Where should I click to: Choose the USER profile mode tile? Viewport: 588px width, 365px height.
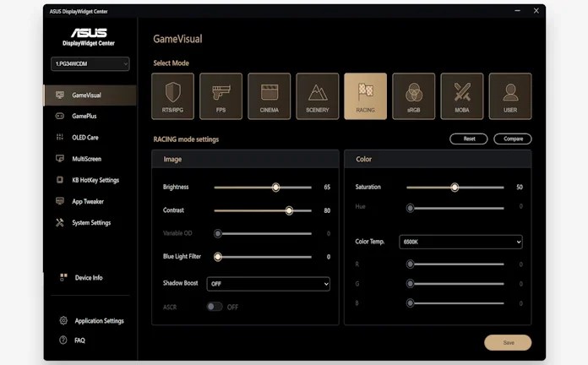[510, 96]
